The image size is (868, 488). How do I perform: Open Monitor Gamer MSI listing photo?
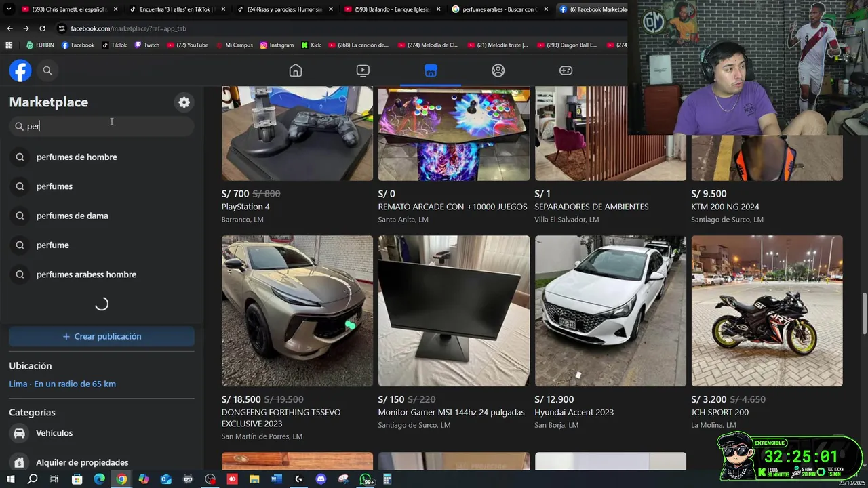click(454, 311)
